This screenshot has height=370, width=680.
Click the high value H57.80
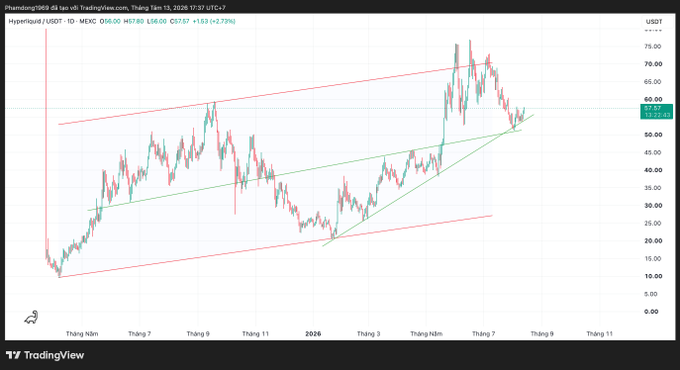(x=134, y=21)
